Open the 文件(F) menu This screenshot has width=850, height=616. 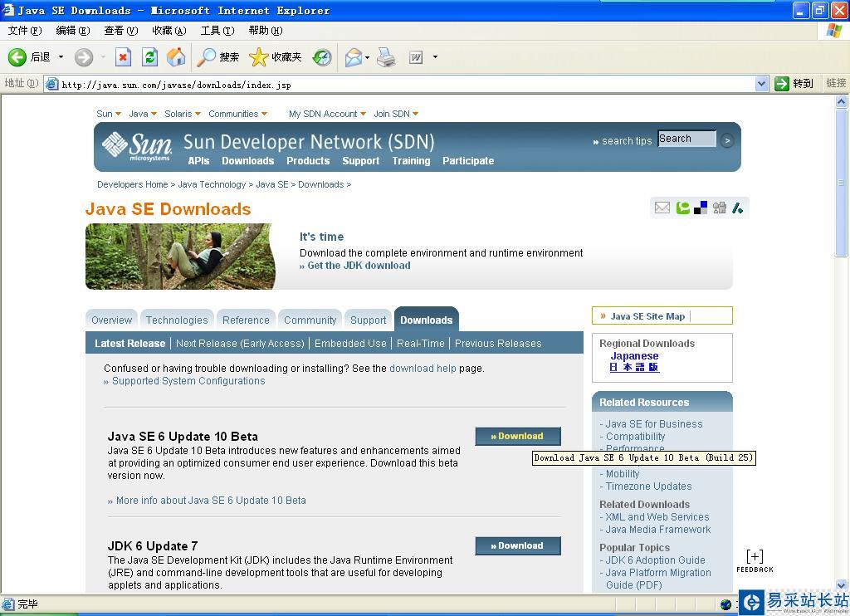(x=24, y=31)
